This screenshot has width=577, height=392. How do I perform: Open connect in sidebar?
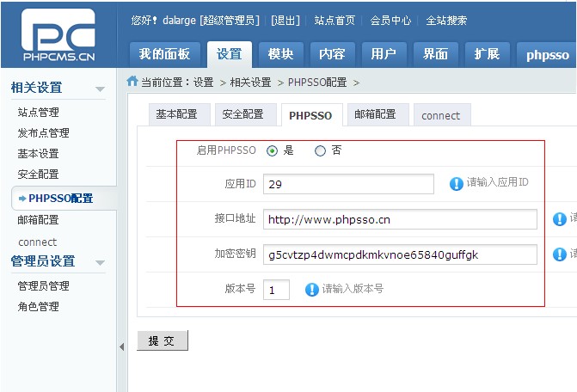click(38, 242)
